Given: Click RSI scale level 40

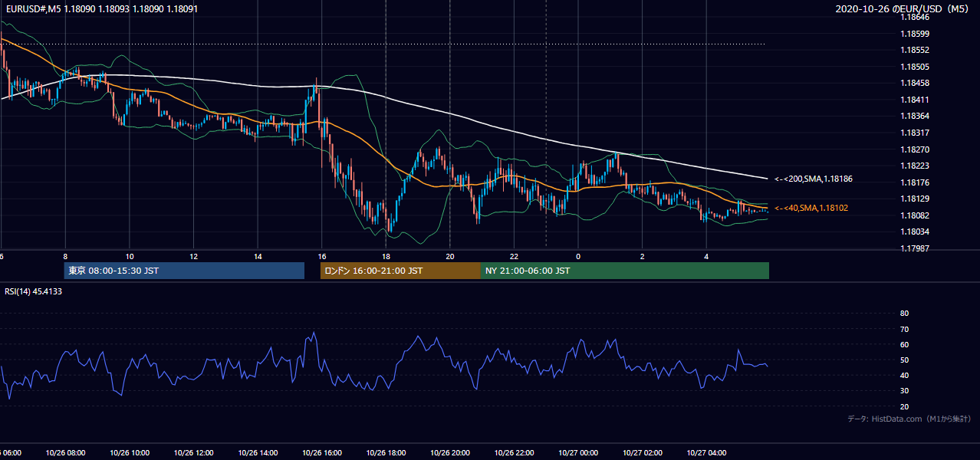Looking at the screenshot, I should 904,375.
